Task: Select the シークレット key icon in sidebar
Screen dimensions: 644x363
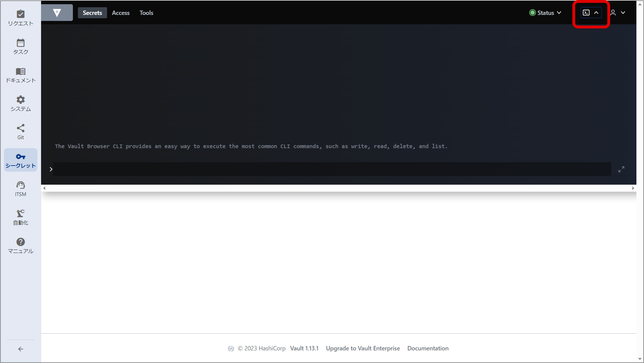Action: tap(20, 160)
